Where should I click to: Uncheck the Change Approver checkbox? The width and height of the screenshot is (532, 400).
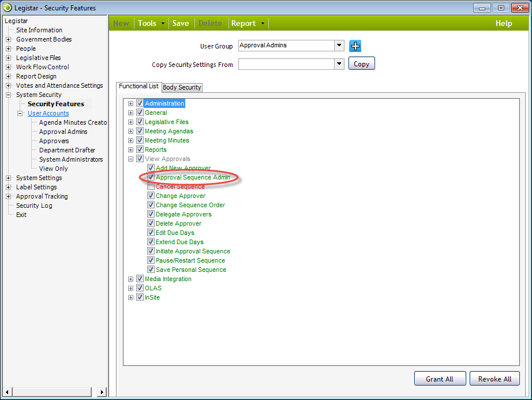click(x=151, y=196)
